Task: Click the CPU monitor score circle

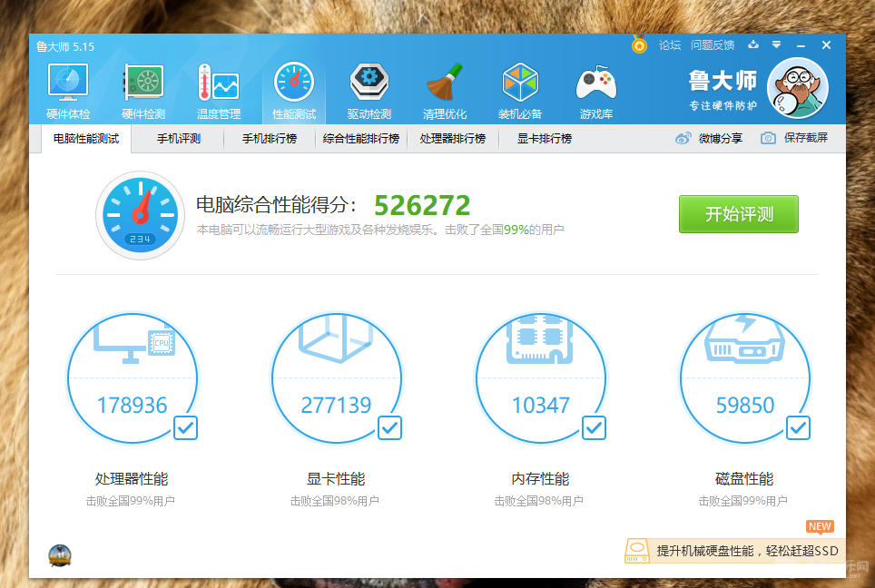Action: click(x=133, y=377)
